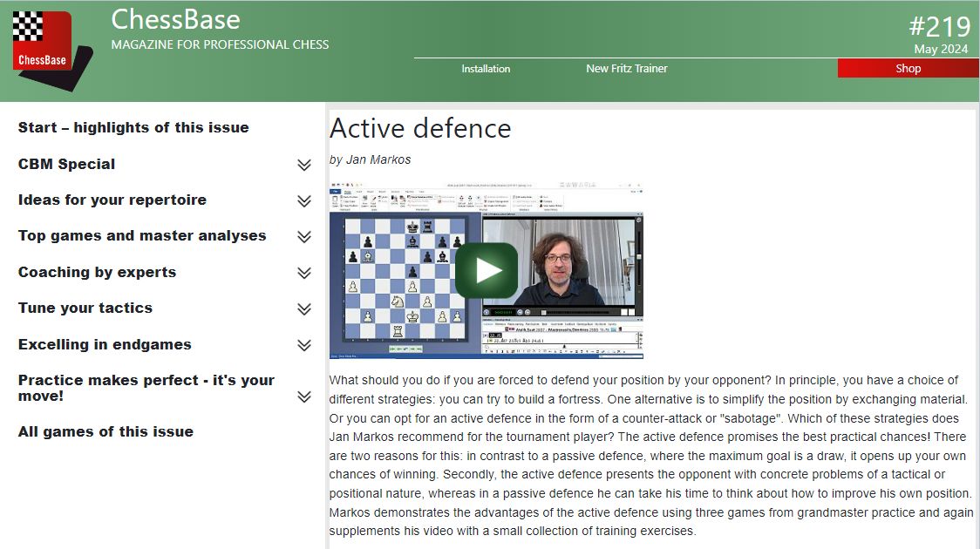This screenshot has width=980, height=549.
Task: Select the CBM Special sidebar label
Action: pos(66,164)
